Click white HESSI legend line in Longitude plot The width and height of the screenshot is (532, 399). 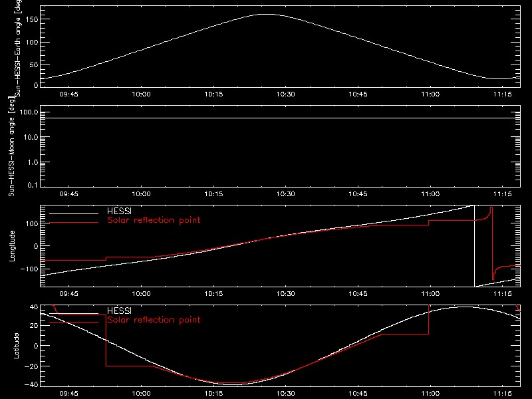coord(74,213)
